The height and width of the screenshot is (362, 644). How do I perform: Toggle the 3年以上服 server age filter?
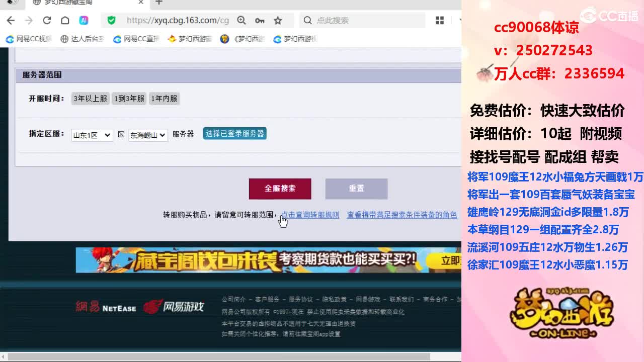[91, 99]
